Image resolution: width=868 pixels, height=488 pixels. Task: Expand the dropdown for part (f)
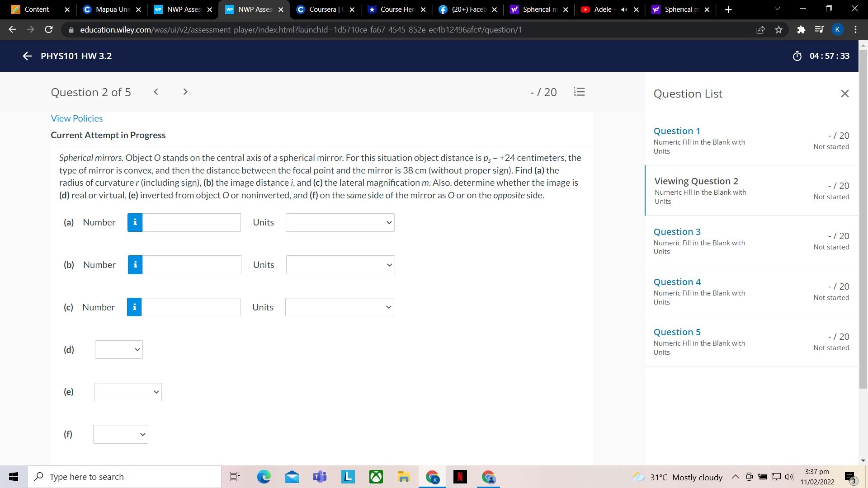coord(120,434)
